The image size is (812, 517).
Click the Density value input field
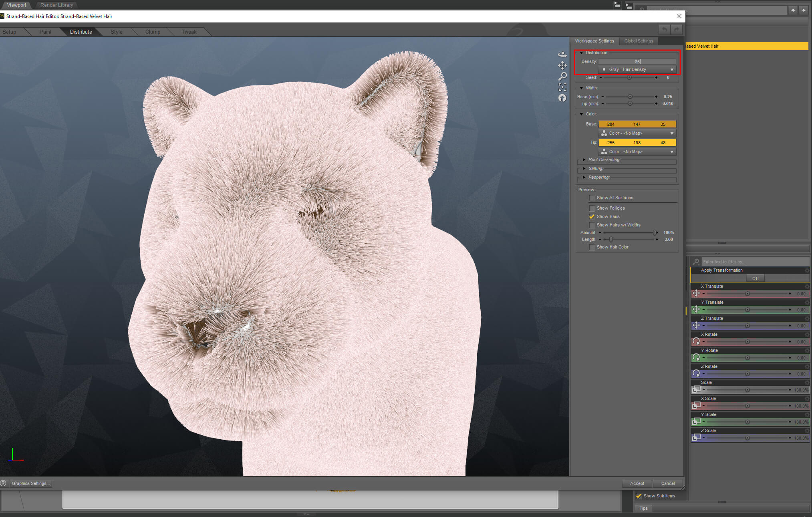click(637, 62)
